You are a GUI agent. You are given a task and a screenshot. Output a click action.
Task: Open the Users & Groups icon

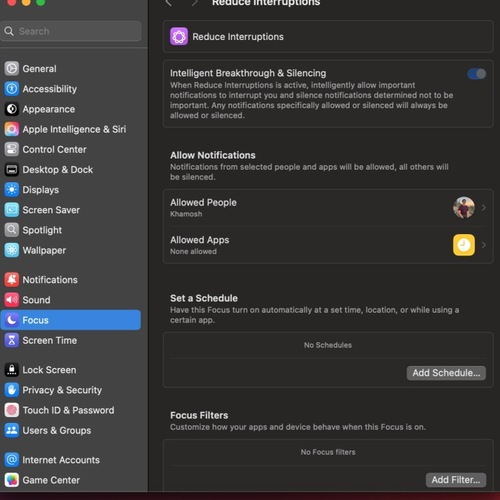click(12, 430)
